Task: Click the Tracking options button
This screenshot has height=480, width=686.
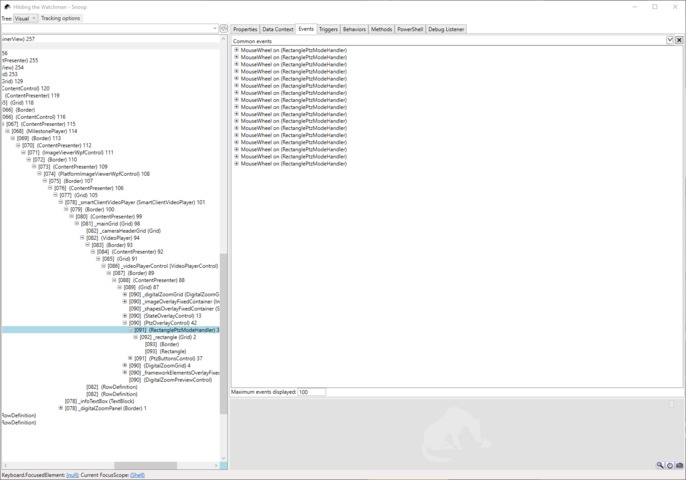Action: pyautogui.click(x=60, y=18)
